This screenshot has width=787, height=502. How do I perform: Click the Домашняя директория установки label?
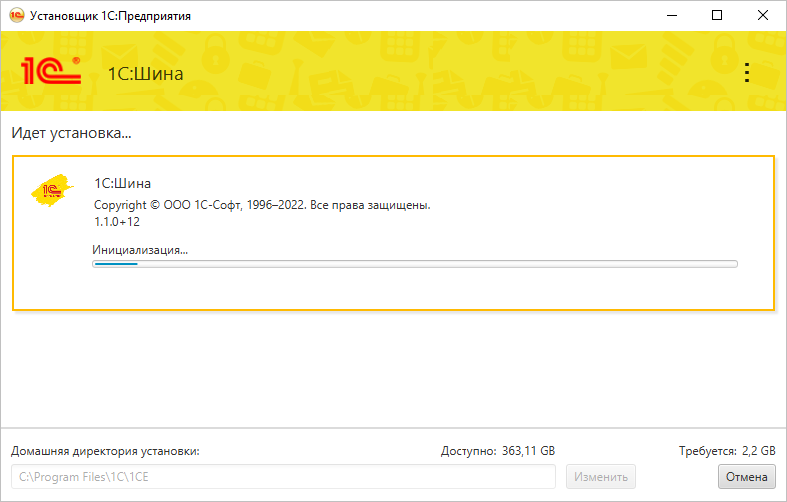coord(105,451)
